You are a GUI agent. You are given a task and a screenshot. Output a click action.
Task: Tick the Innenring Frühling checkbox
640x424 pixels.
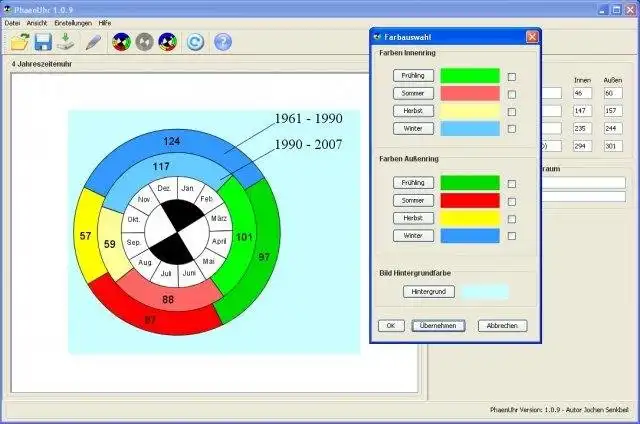point(511,77)
